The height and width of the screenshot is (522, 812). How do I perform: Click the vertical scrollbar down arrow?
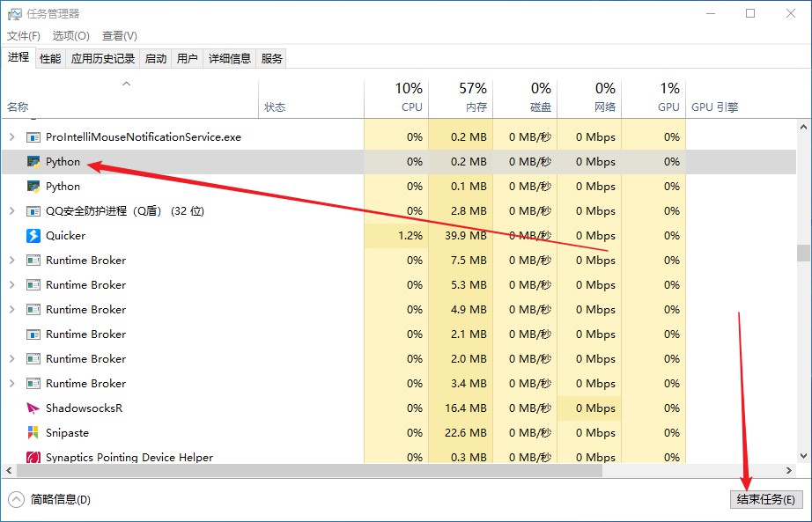[803, 456]
